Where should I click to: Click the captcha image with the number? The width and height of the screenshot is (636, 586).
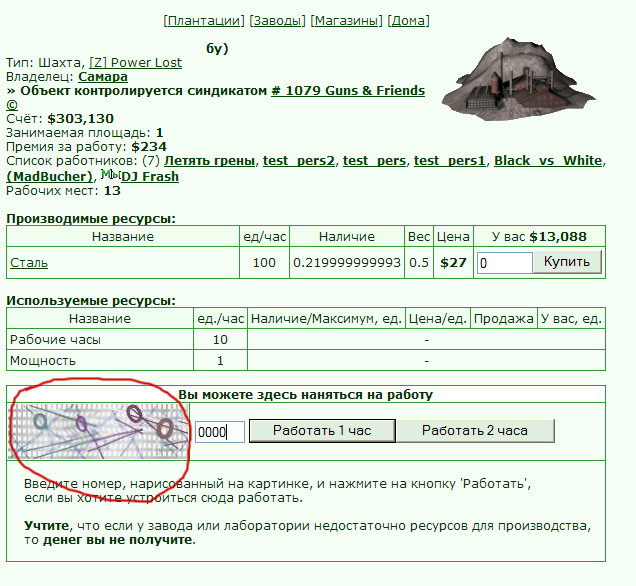click(99, 431)
